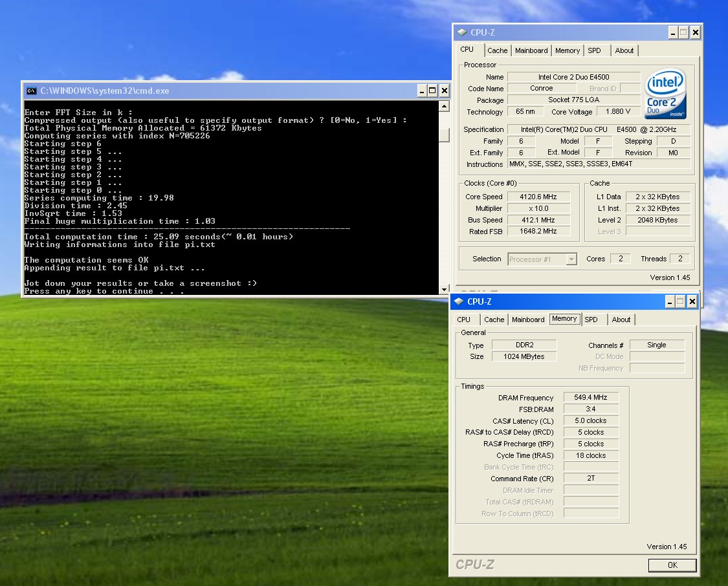The image size is (728, 586).
Task: Click the Command Rate value 2T
Action: [591, 478]
